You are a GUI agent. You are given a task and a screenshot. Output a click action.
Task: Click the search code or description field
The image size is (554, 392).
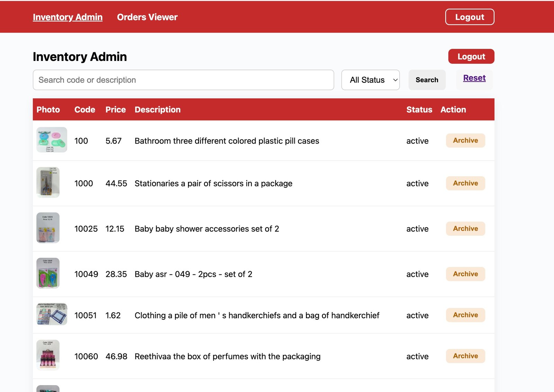[x=183, y=80]
